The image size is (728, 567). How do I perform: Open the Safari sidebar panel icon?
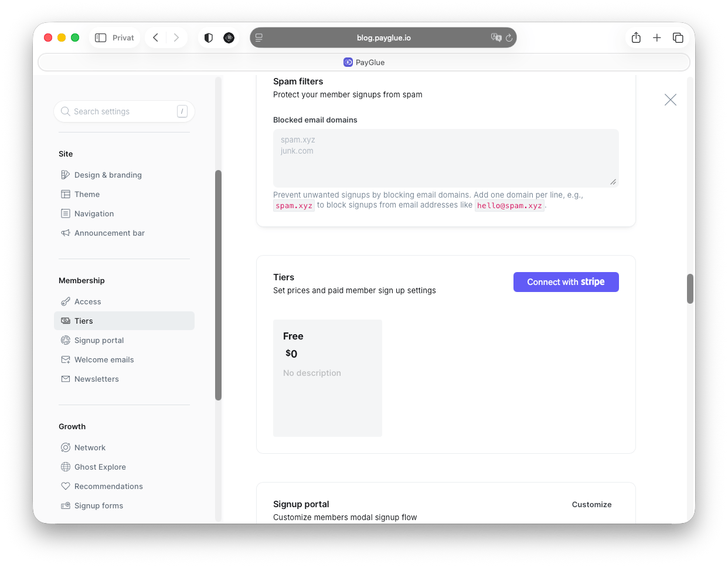coord(101,38)
